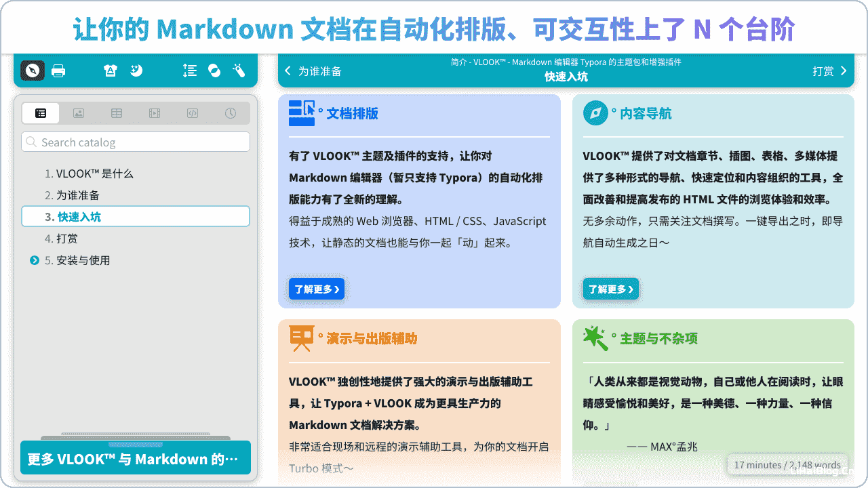This screenshot has width=868, height=488.
Task: Click the attribution —— MAX°孟兆
Action: pos(662,447)
